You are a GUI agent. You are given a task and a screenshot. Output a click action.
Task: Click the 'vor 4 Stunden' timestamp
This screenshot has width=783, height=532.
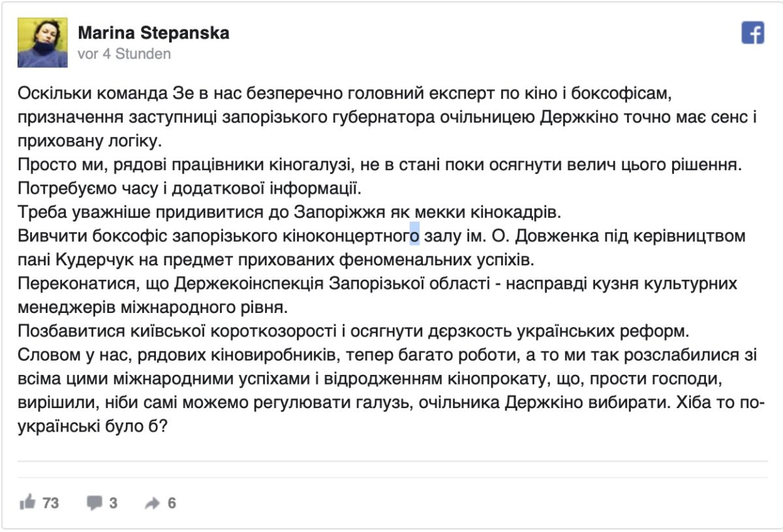click(x=124, y=53)
